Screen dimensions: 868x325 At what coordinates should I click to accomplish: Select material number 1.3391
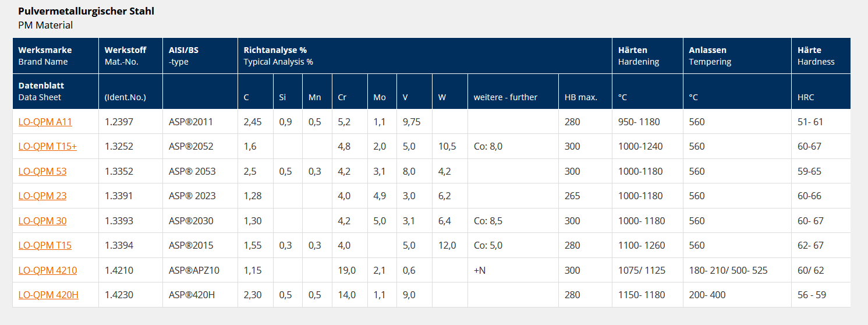[119, 196]
